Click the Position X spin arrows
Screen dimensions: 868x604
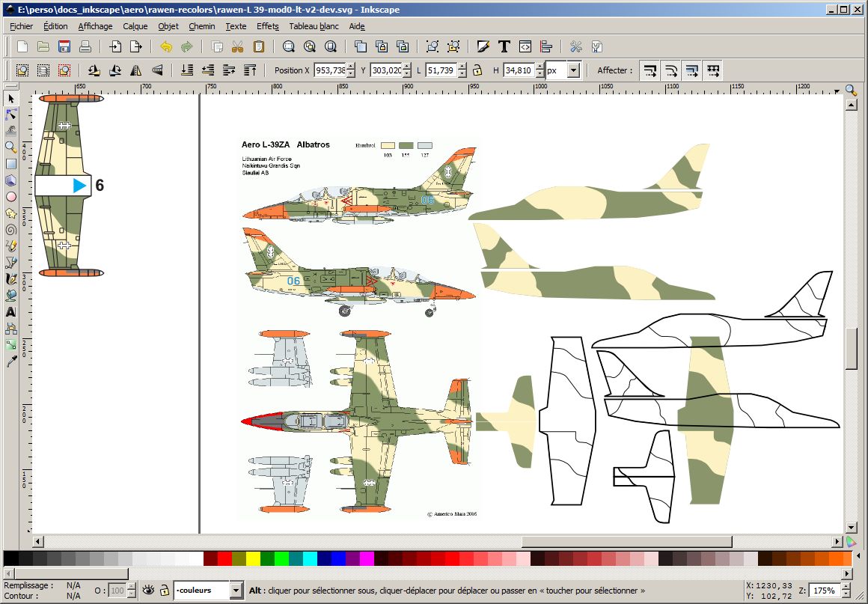pyautogui.click(x=350, y=70)
